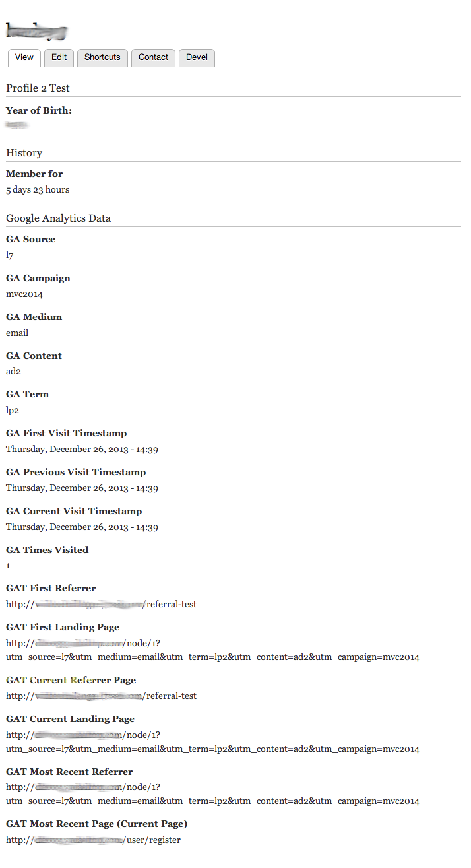Click the GAT Current Landing Page label
Viewport: 471px width, 868px height.
[x=70, y=719]
